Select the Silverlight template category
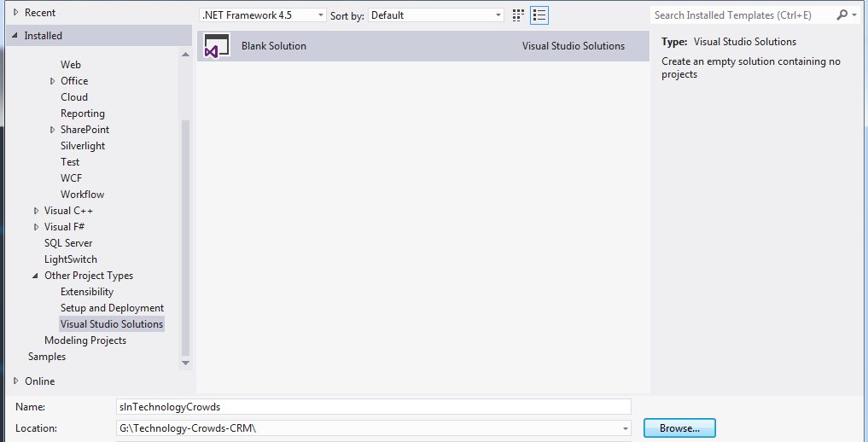The image size is (868, 442). 83,146
